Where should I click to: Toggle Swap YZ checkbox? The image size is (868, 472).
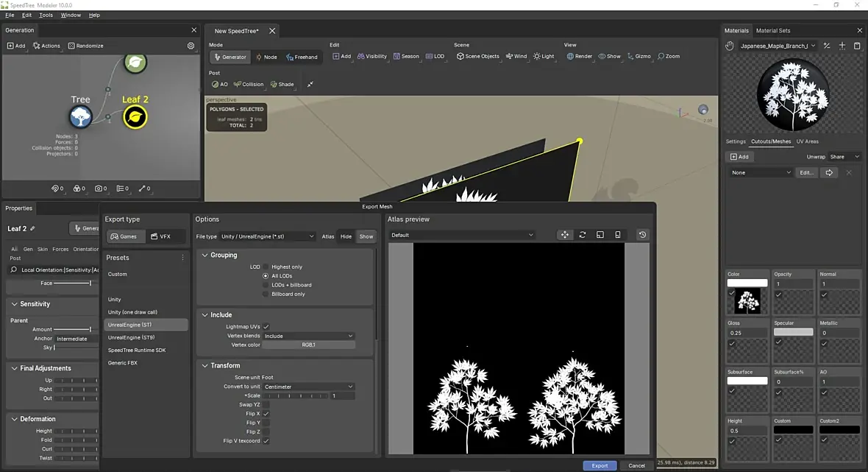[266, 405]
